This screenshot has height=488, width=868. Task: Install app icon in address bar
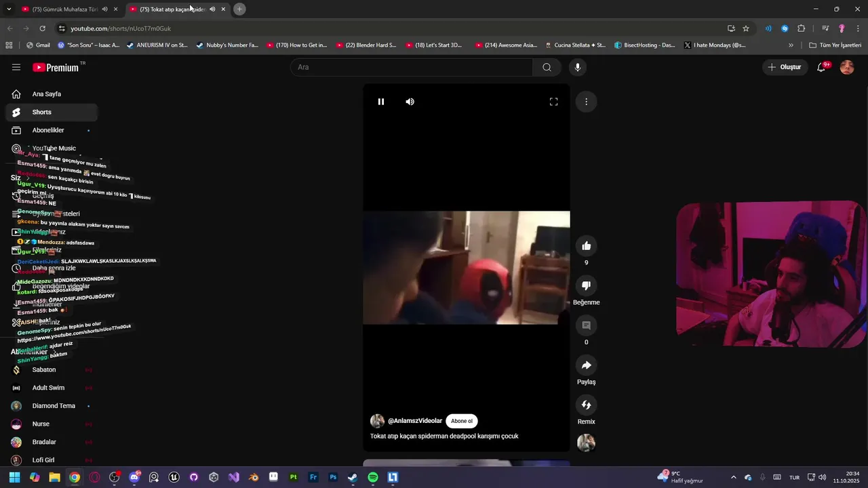coord(731,28)
